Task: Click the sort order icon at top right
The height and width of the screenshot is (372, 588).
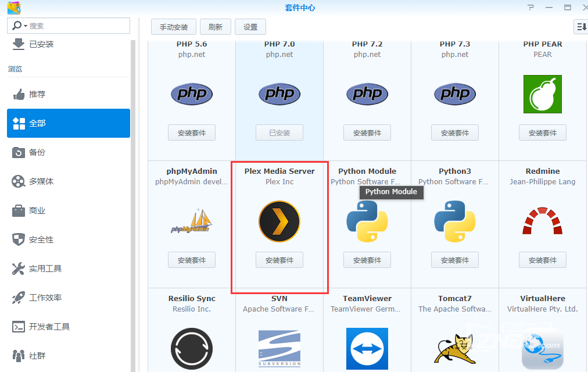Action: click(x=581, y=27)
